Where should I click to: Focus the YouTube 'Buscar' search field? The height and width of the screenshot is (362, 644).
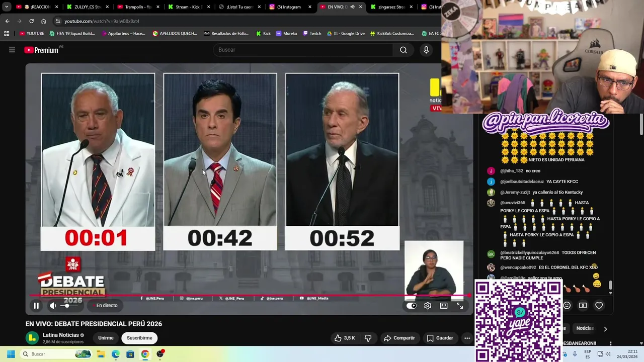pyautogui.click(x=303, y=50)
